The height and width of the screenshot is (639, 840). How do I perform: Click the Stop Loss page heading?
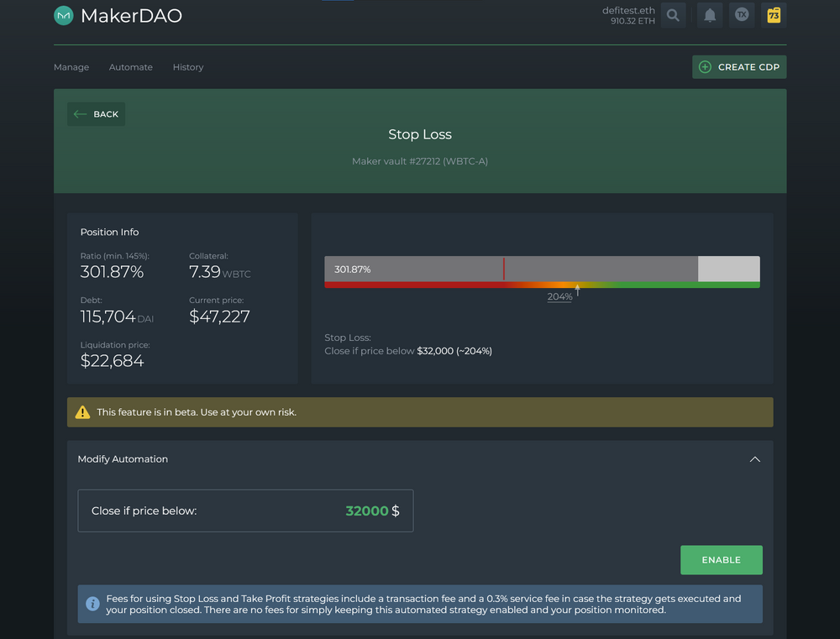point(420,134)
